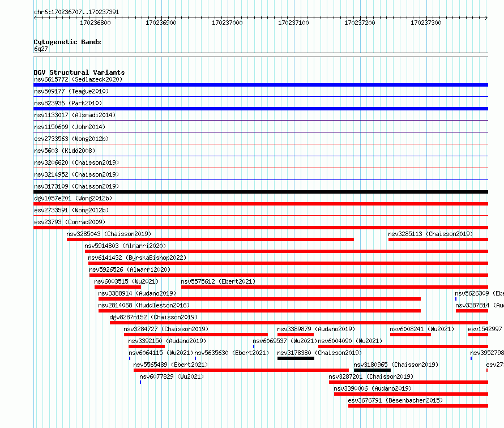This screenshot has width=504, height=428.
Task: Click nsv3284727 (Chaisson2019) label
Action: (166, 329)
